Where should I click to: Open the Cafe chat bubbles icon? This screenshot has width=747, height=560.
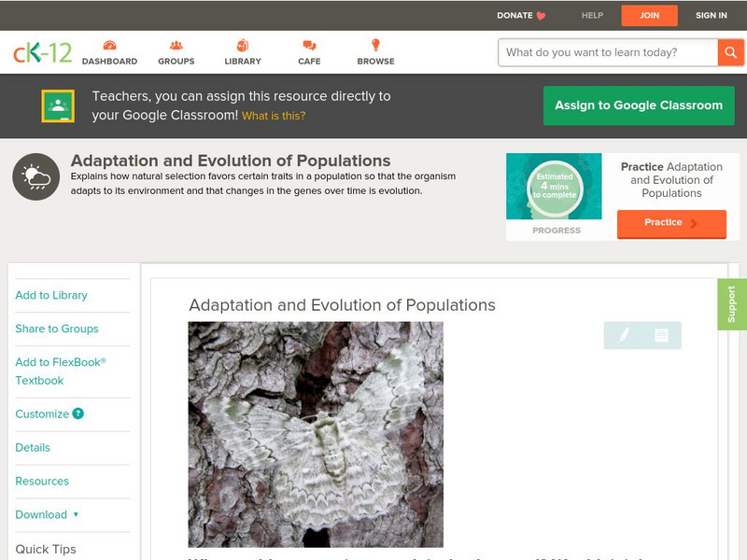coord(309,45)
